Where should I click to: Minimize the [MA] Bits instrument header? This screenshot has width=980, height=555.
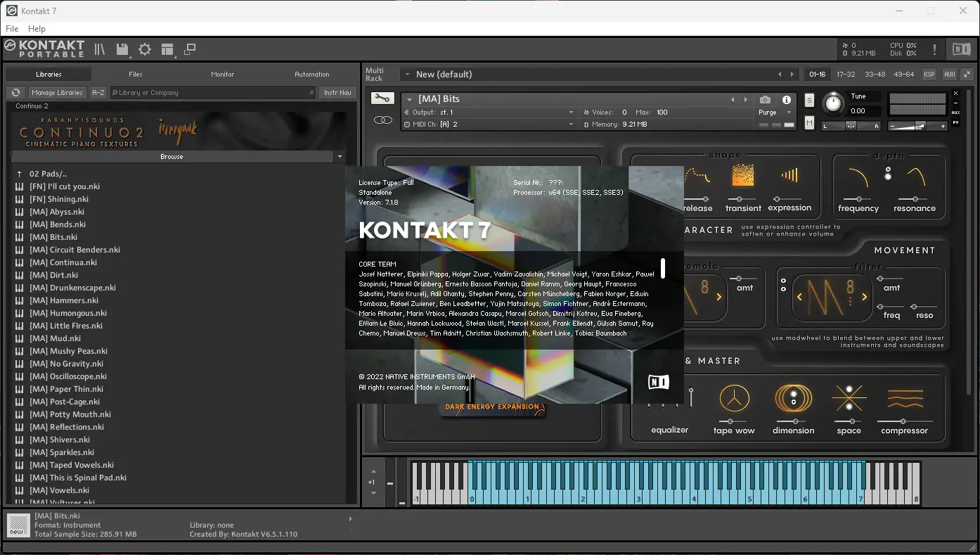tap(955, 103)
